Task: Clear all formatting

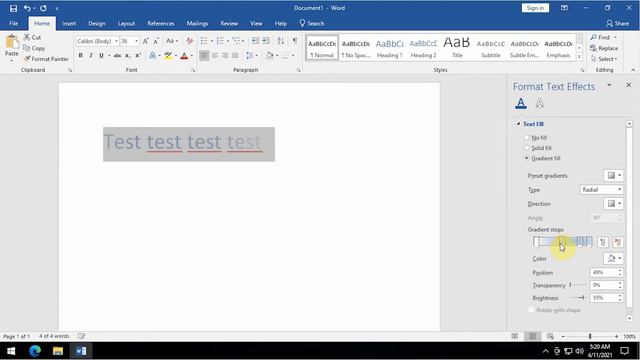Action: point(189,41)
